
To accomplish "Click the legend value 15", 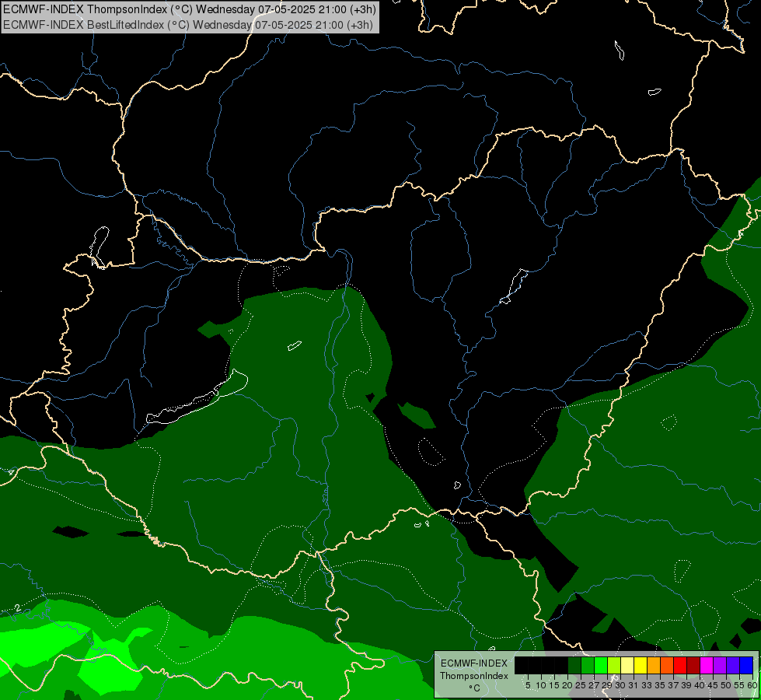I will [x=554, y=685].
